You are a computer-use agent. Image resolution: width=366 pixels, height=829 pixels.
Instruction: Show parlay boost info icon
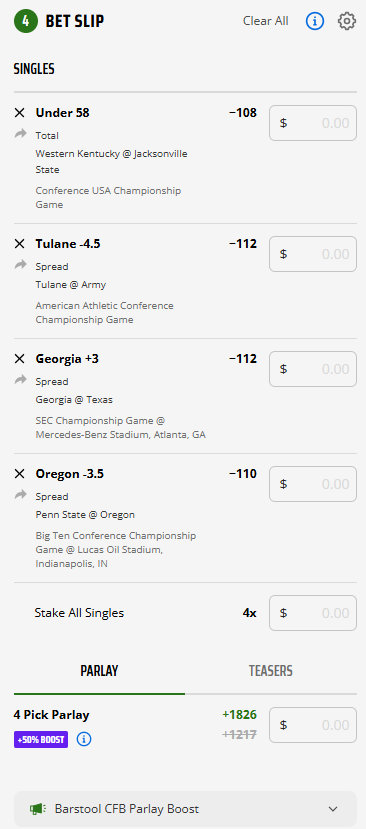pyautogui.click(x=84, y=739)
